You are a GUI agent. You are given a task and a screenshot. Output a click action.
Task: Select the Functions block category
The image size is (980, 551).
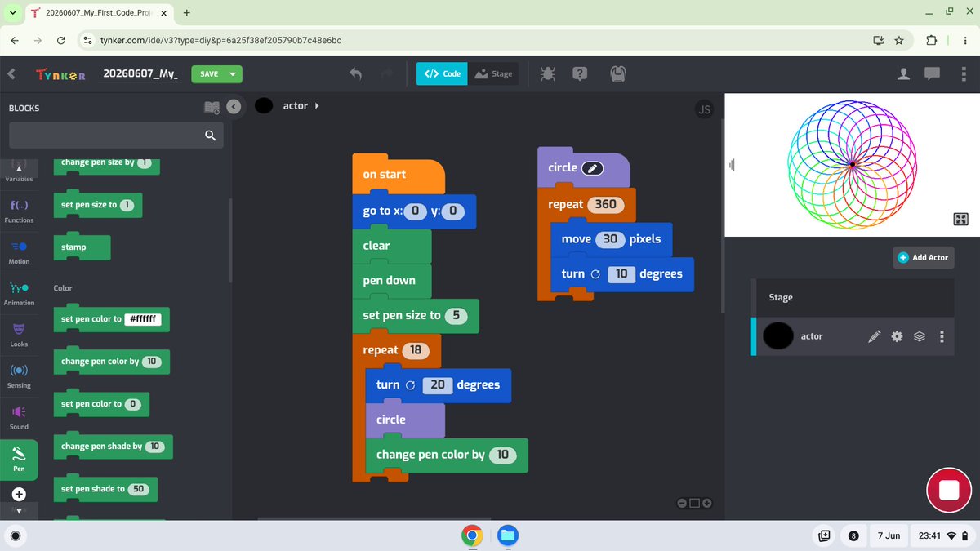(19, 211)
